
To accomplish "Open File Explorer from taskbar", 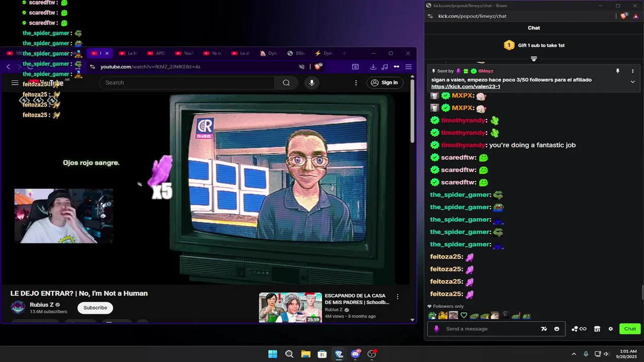I will 306,354.
